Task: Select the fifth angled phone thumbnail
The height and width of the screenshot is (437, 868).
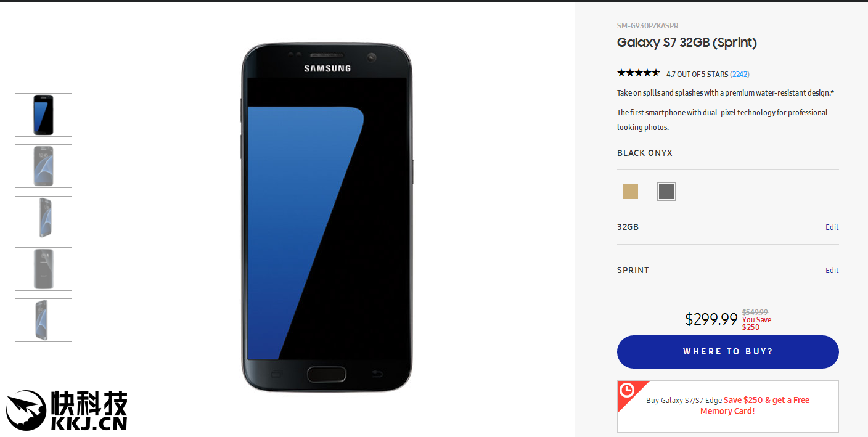Action: [43, 320]
